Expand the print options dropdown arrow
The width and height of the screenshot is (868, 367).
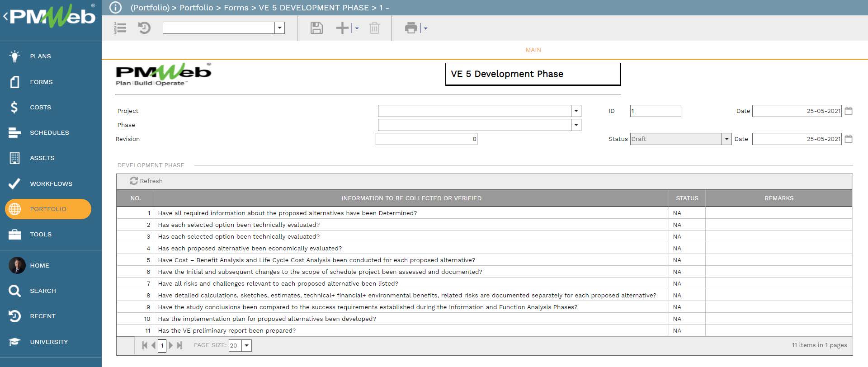[x=425, y=28]
